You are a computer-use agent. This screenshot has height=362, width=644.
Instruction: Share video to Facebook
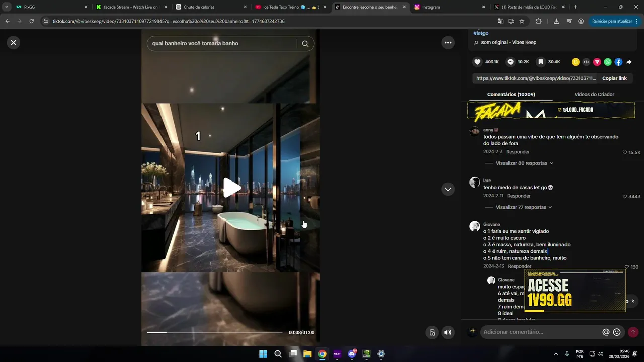[618, 62]
